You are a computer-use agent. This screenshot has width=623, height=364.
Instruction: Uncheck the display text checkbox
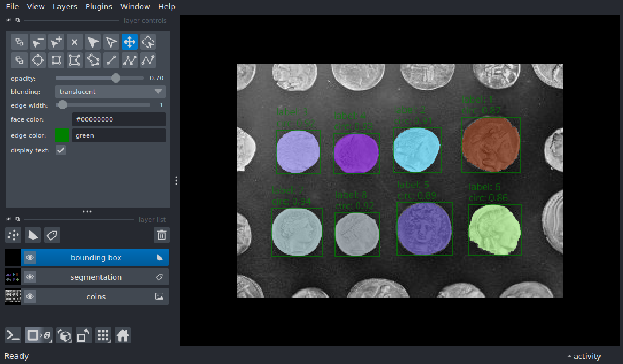pyautogui.click(x=61, y=150)
